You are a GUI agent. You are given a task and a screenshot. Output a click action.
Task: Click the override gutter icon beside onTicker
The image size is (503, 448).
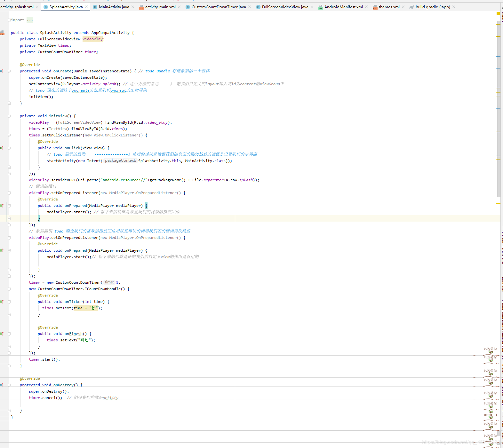[x=2, y=302]
